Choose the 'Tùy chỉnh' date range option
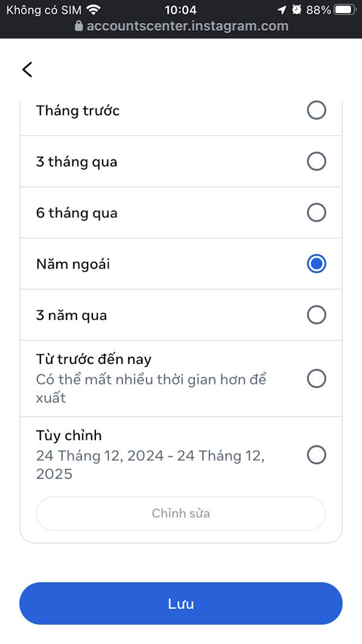This screenshot has width=362, height=644. tap(316, 455)
